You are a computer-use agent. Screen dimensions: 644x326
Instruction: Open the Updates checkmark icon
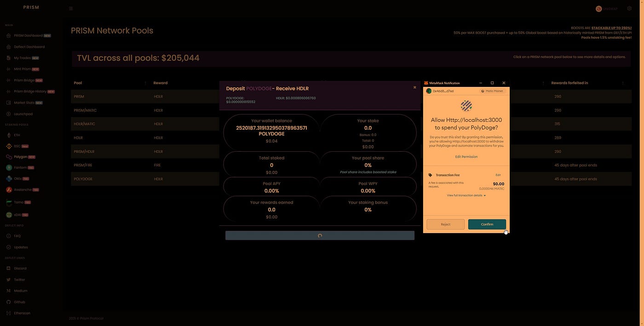(9, 247)
